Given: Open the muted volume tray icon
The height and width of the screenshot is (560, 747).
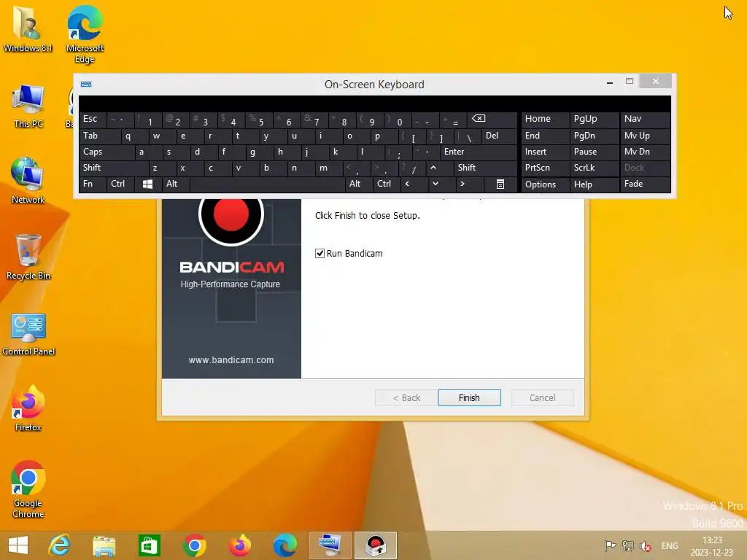Looking at the screenshot, I should (x=646, y=545).
